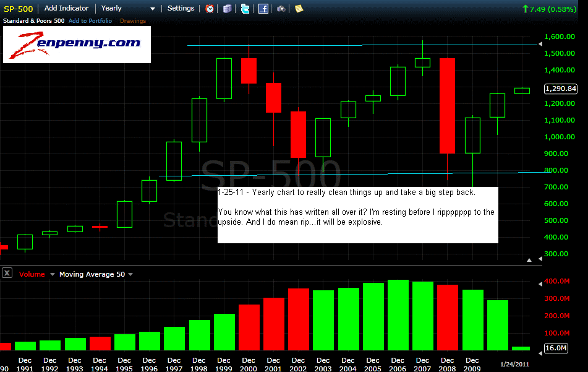
Task: Click the 300.00 price axis arrow marker
Action: (x=540, y=259)
